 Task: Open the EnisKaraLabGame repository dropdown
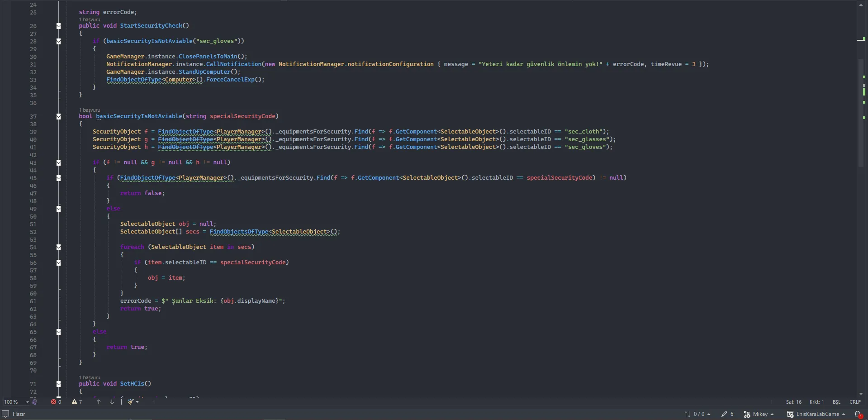(x=844, y=414)
